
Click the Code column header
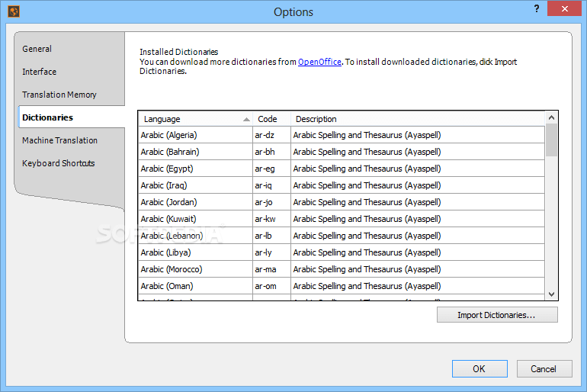(x=272, y=119)
